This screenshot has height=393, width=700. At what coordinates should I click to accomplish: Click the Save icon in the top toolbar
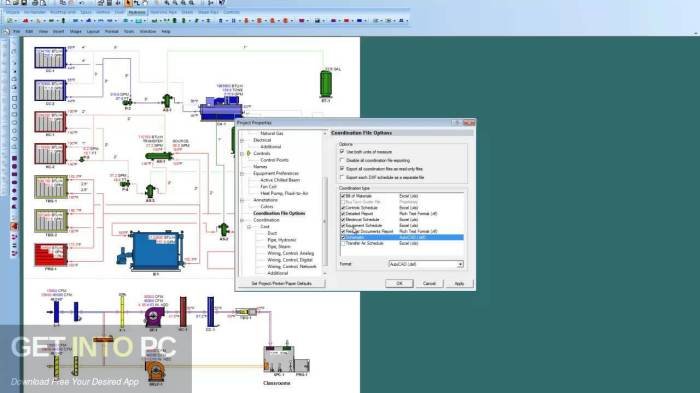tap(24, 3)
